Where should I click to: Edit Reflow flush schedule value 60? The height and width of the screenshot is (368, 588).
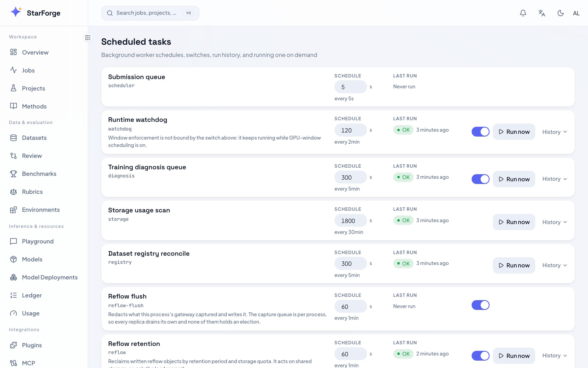(x=350, y=306)
